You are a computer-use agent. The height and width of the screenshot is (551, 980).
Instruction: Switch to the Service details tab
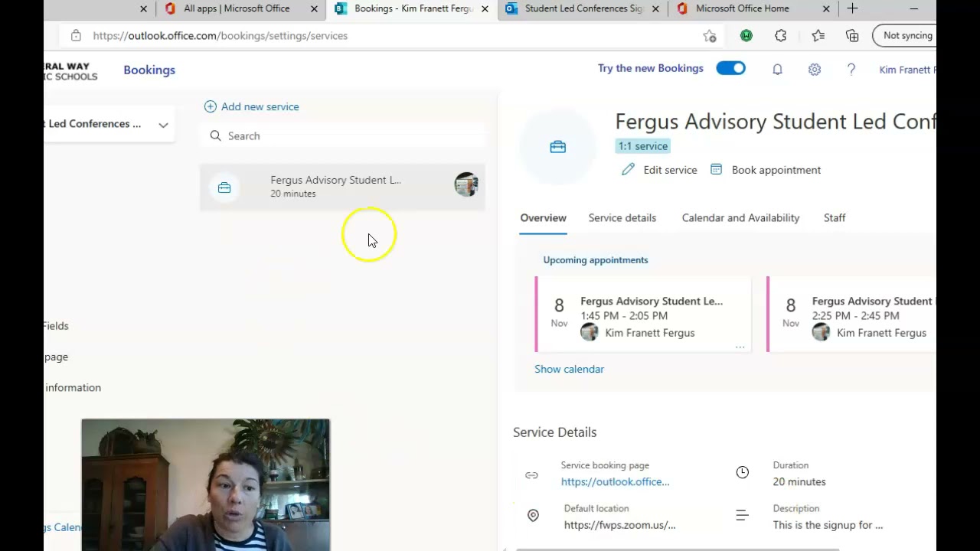(x=622, y=218)
